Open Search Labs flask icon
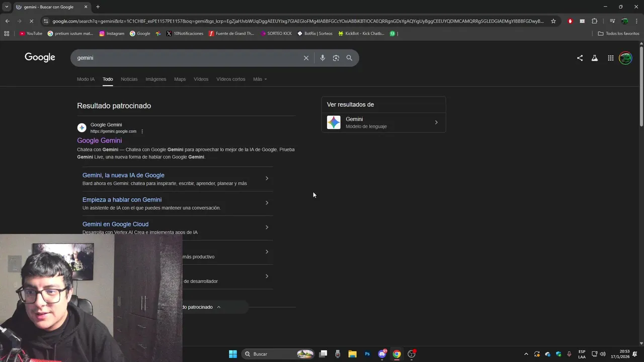Viewport: 644px width, 362px height. (x=595, y=58)
